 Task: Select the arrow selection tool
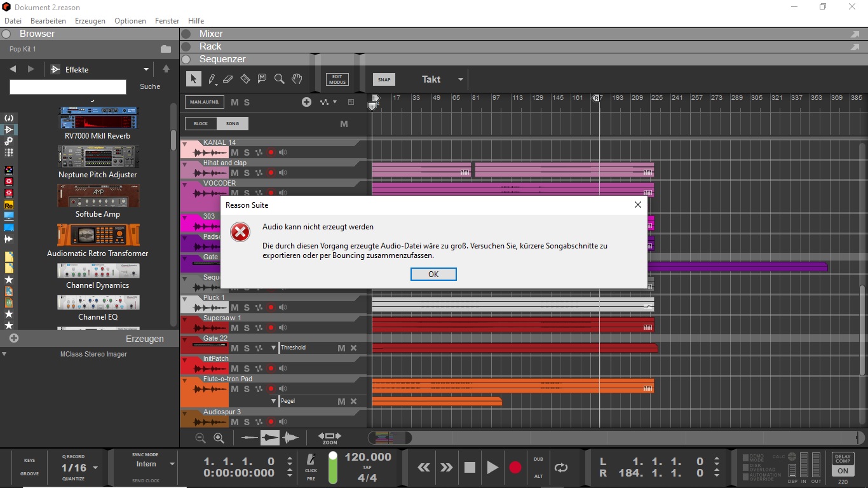[194, 79]
